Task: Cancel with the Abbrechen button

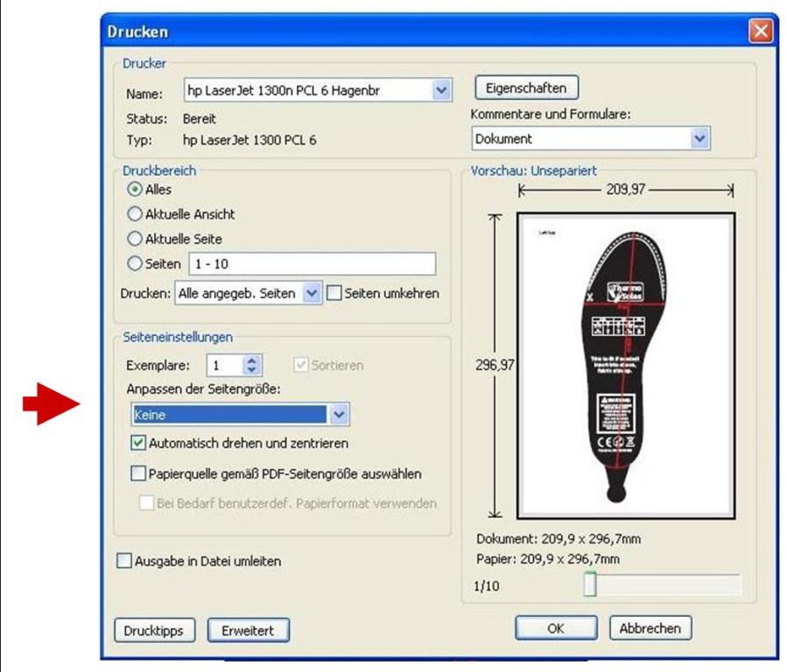Action: (x=650, y=628)
